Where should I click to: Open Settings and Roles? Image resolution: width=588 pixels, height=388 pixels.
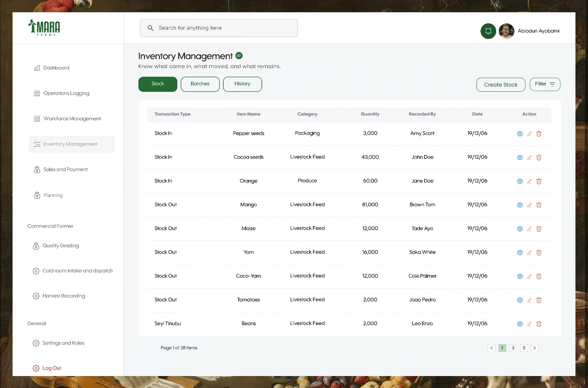(x=58, y=343)
